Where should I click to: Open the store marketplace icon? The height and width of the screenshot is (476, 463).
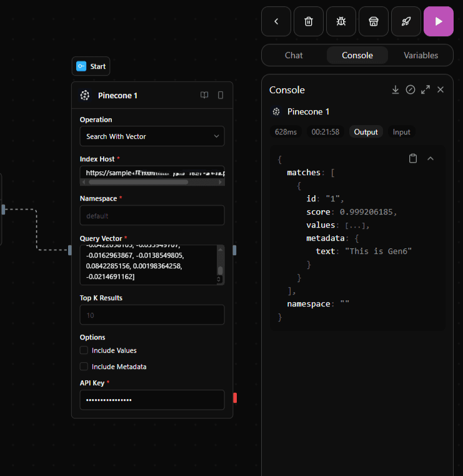tap(374, 21)
